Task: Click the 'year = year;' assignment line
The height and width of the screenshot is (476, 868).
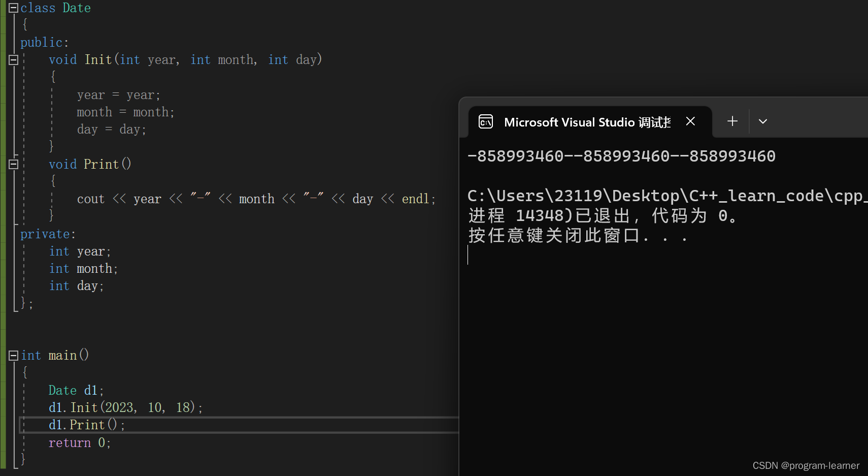Action: [x=119, y=95]
